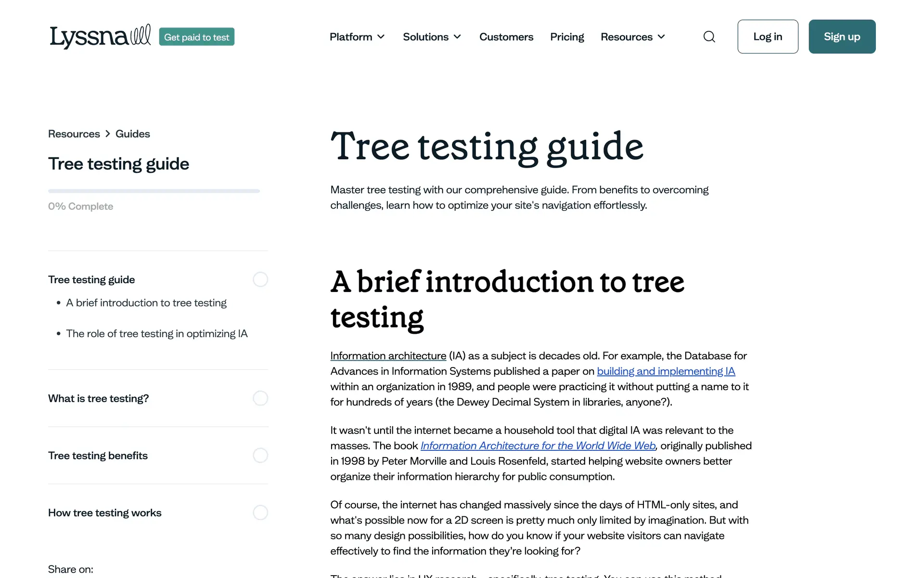The height and width of the screenshot is (578, 924).
Task: Click the Get paid to test badge
Action: 196,37
